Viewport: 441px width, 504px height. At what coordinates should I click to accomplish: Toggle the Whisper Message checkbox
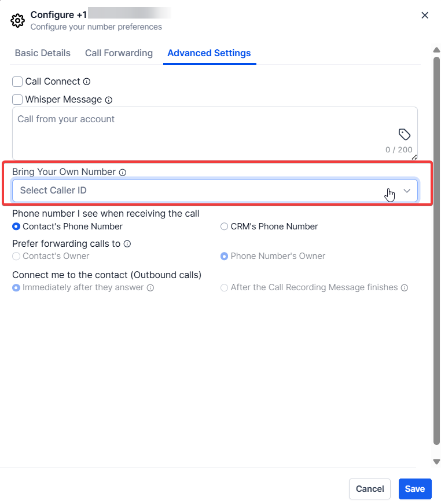click(17, 100)
